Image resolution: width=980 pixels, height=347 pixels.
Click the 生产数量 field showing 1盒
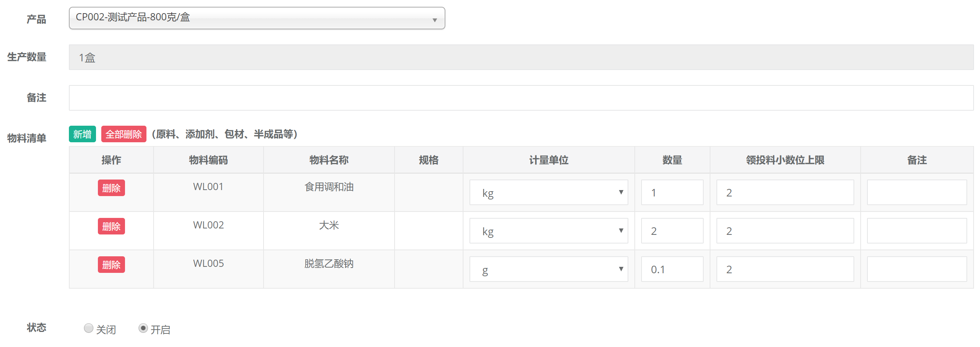click(520, 58)
